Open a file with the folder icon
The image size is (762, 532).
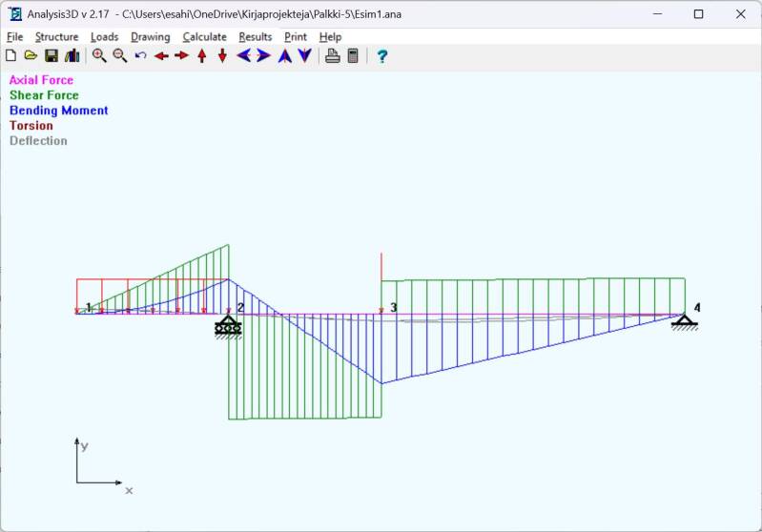31,56
